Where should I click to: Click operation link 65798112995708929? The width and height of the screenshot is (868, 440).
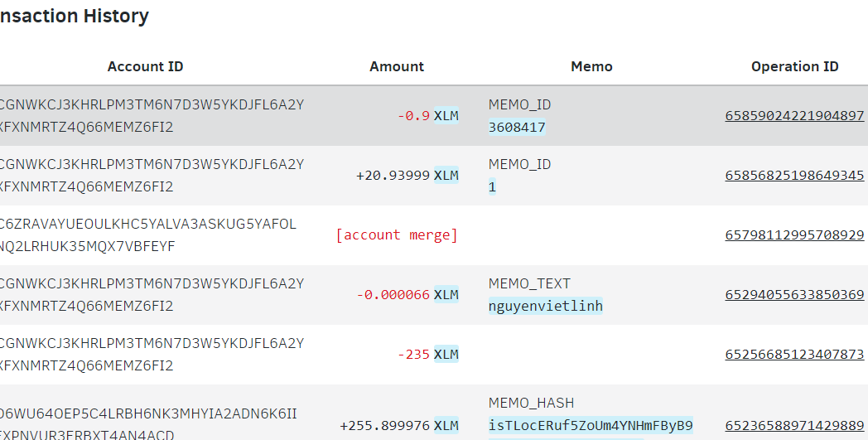[x=794, y=235]
